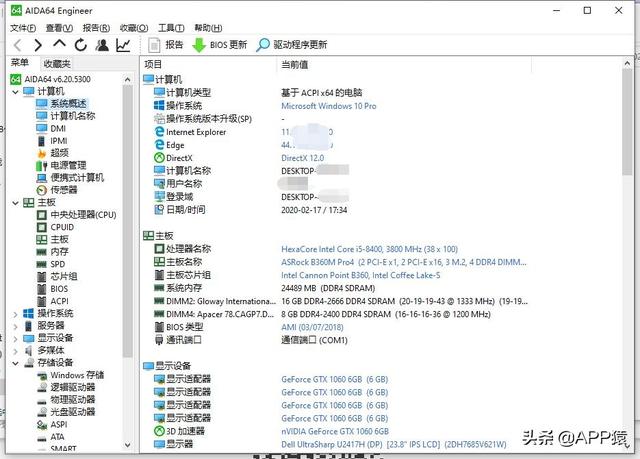Select 电源管理 tree item
This screenshot has height=459, width=640.
coord(61,165)
